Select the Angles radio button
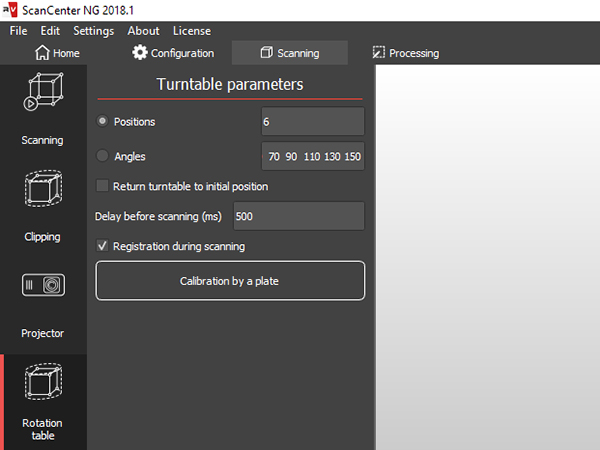 point(102,156)
